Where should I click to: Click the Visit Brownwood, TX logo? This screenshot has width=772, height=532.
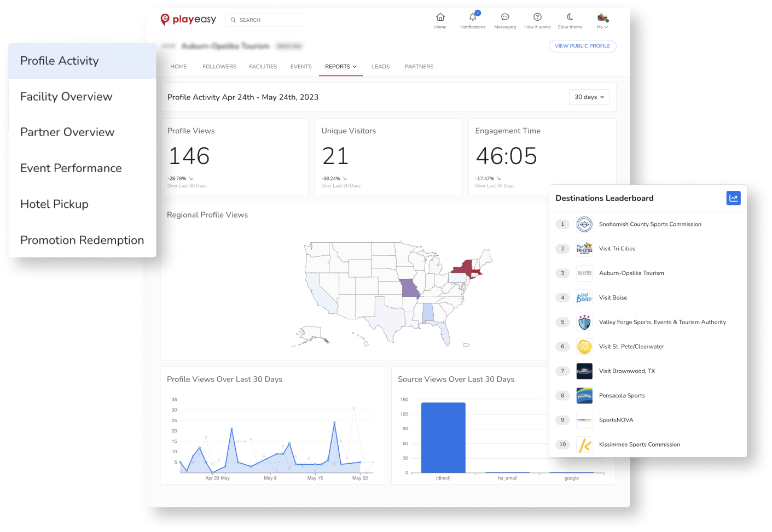pyautogui.click(x=584, y=371)
